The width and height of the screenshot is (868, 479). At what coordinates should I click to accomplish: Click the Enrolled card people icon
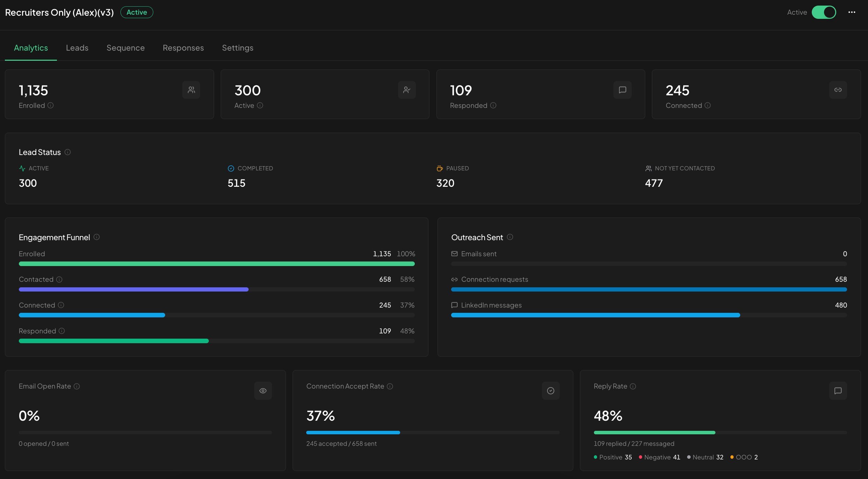coord(191,90)
